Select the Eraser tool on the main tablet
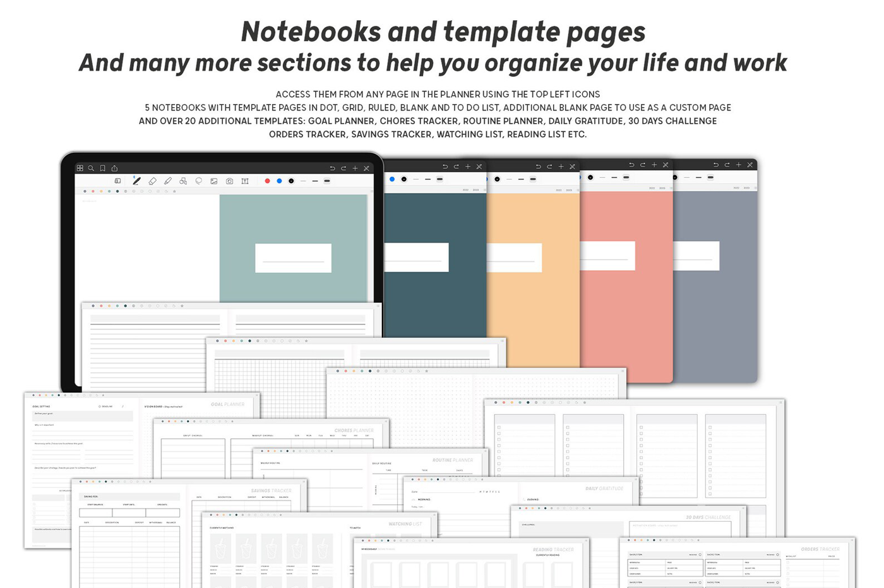This screenshot has height=588, width=884. point(152,181)
